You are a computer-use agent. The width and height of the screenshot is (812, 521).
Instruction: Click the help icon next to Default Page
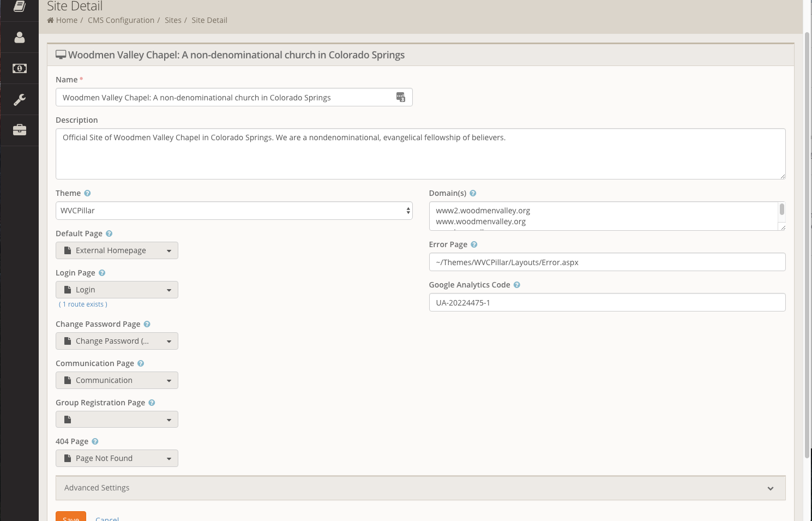point(109,233)
